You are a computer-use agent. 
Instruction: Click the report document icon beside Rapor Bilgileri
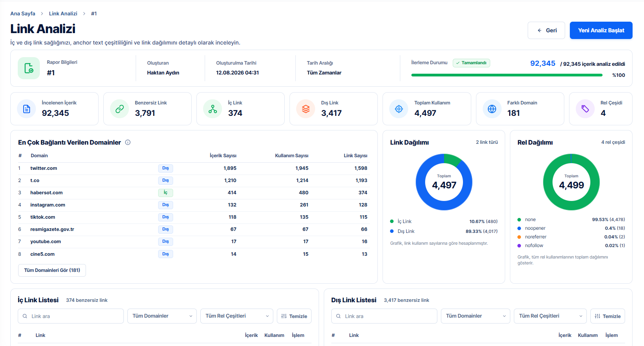click(x=29, y=68)
